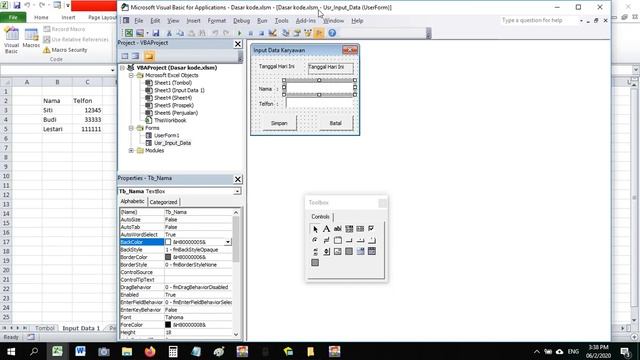Image resolution: width=640 pixels, height=360 pixels.
Task: Select the CommandButton control in Toolbox
Action: [349, 240]
